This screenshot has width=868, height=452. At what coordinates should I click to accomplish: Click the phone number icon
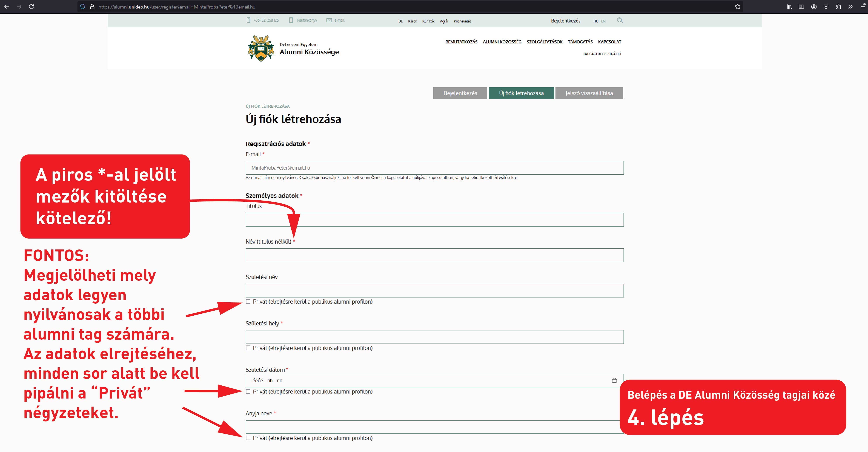248,20
